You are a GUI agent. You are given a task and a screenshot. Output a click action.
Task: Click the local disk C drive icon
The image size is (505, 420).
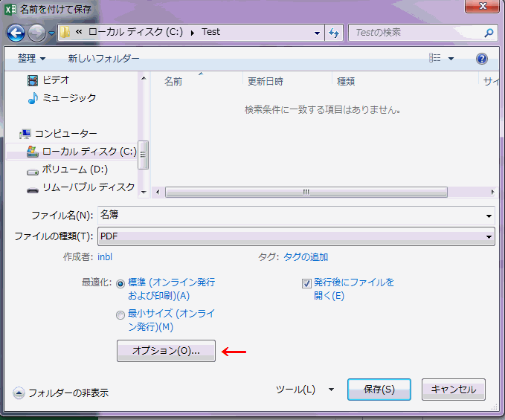click(x=33, y=152)
